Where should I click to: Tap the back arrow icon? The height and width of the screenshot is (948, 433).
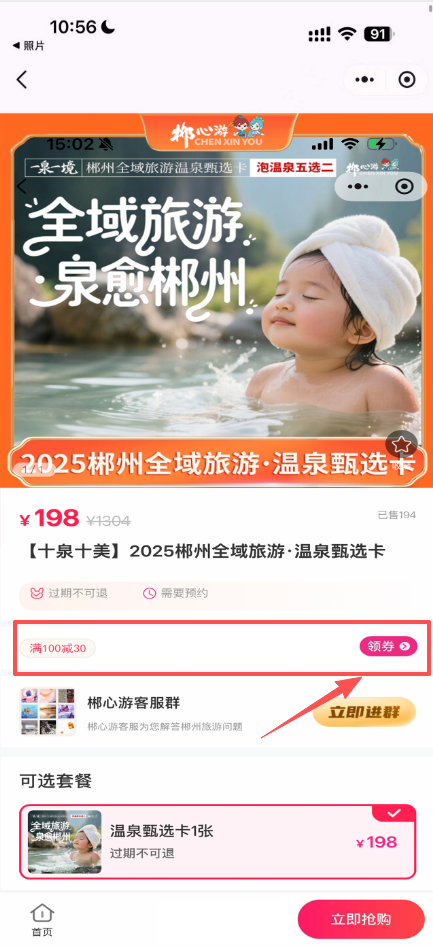(22, 79)
